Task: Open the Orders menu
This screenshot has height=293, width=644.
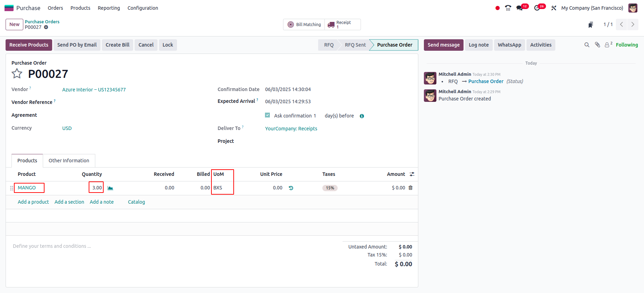Action: click(x=55, y=8)
